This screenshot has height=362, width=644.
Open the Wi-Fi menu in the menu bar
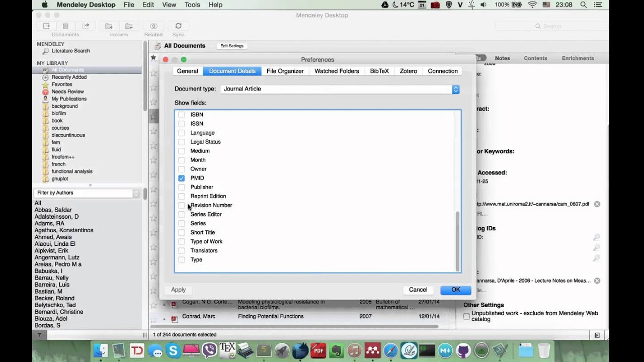click(x=532, y=5)
